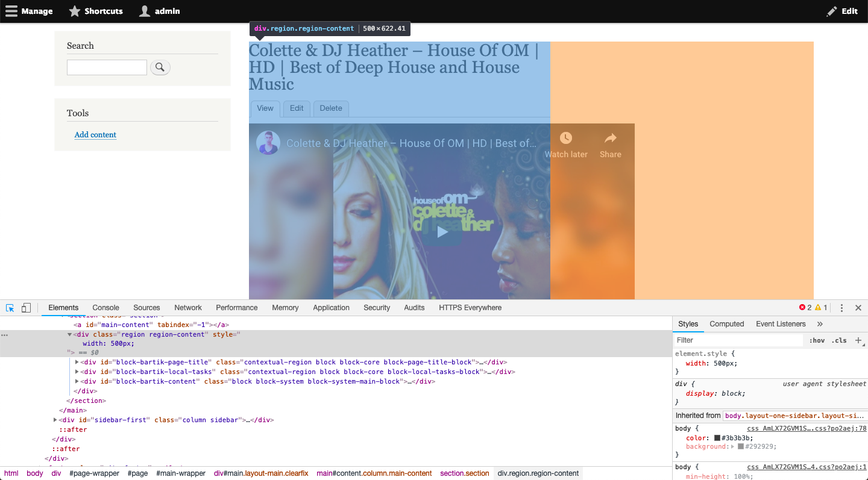Follow the Add content link
Screen dimensions: 868x480
95,135
